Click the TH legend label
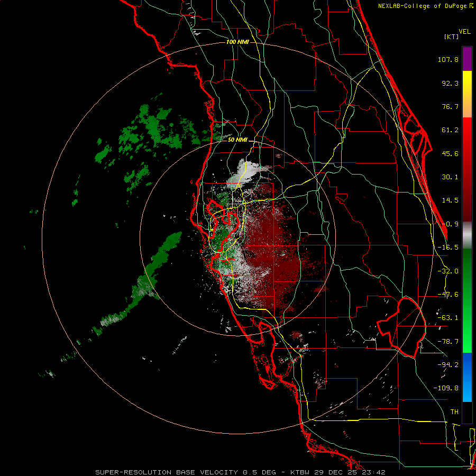The width and height of the screenshot is (476, 476). 454,412
